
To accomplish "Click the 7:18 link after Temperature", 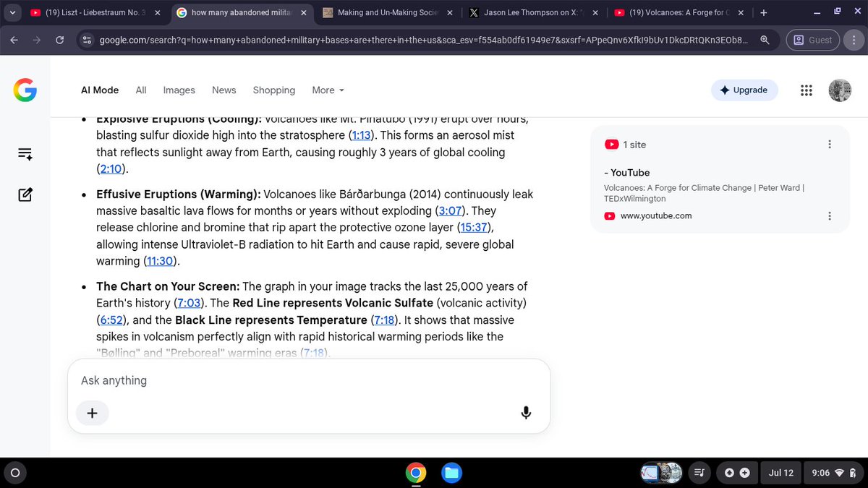I will [x=385, y=320].
